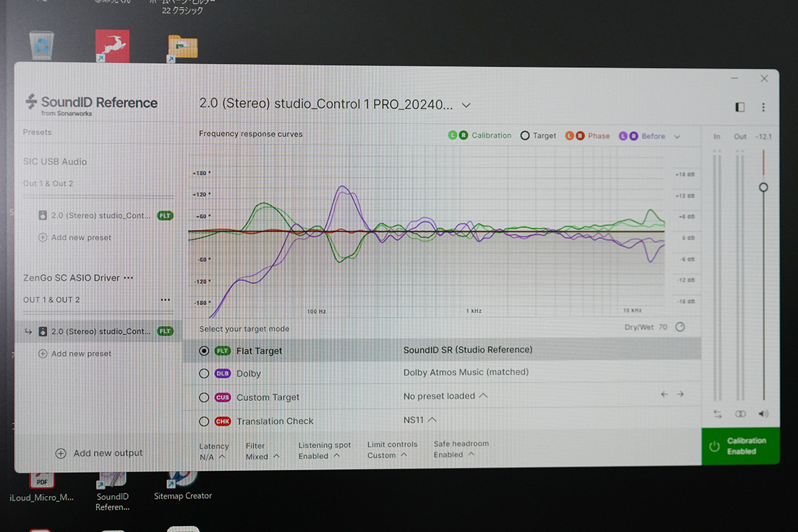Click the Dry/Wet reset dial icon
Image resolution: width=798 pixels, height=532 pixels.
[x=680, y=327]
